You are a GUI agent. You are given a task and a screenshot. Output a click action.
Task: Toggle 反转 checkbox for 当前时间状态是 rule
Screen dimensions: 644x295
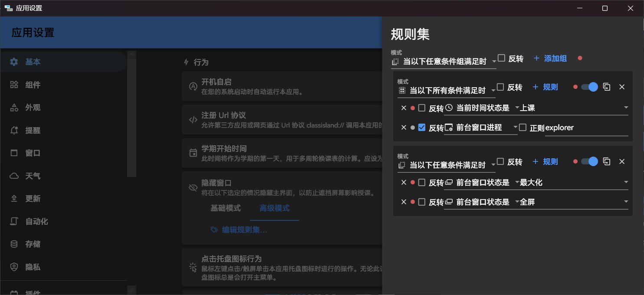422,108
